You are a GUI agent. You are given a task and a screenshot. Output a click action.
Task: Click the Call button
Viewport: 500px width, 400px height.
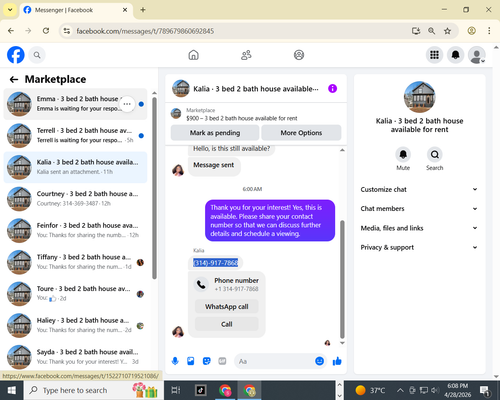(x=227, y=324)
